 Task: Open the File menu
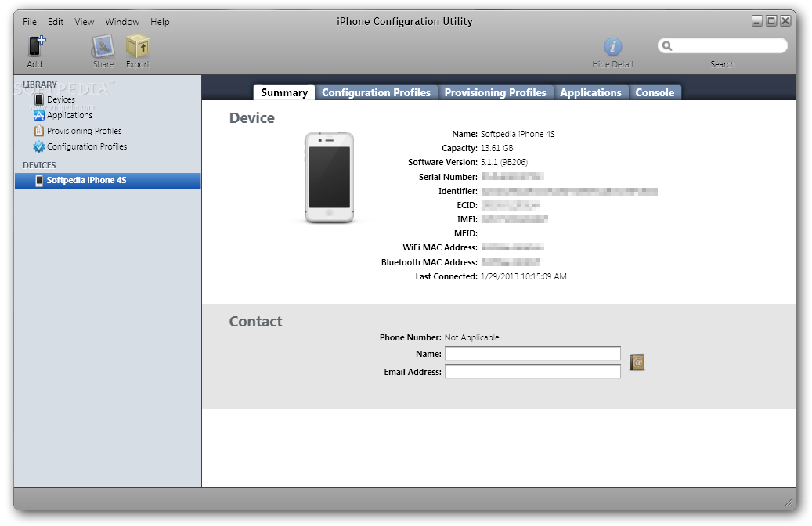(30, 22)
